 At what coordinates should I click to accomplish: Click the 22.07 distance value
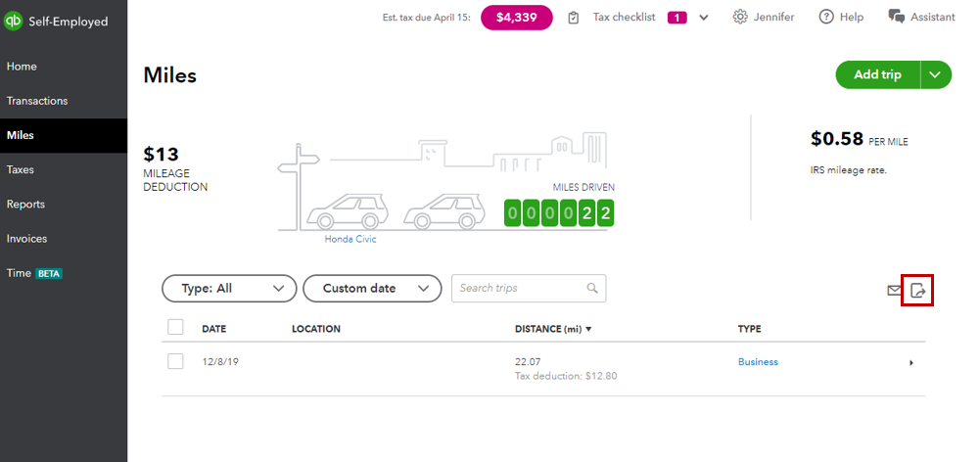point(528,362)
